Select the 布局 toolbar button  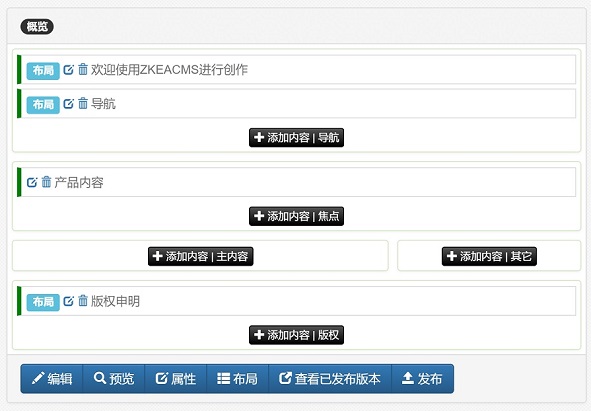tap(237, 379)
